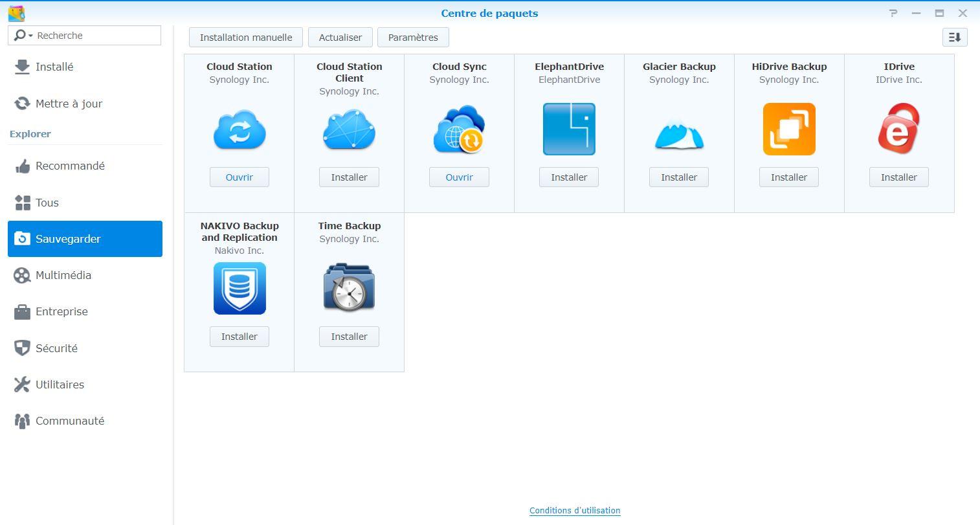Image resolution: width=980 pixels, height=525 pixels.
Task: Open the HiDrive Backup orange icon
Action: point(789,129)
